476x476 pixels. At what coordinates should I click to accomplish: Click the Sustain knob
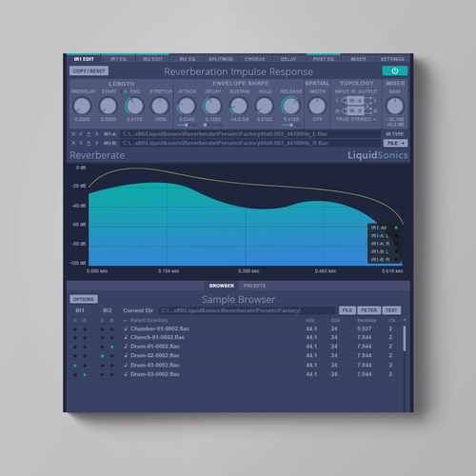[x=239, y=106]
